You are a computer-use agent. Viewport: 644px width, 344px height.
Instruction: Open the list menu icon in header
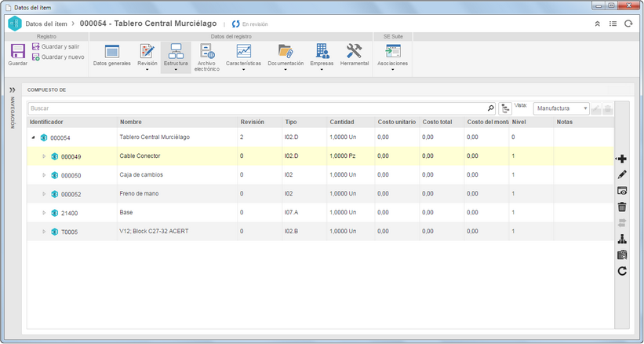pyautogui.click(x=613, y=24)
